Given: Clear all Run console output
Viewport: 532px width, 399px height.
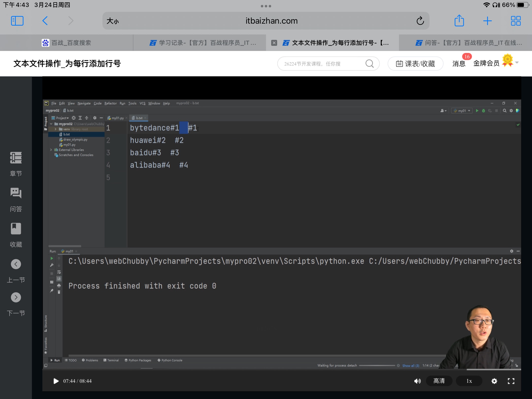Looking at the screenshot, I should click(59, 292).
